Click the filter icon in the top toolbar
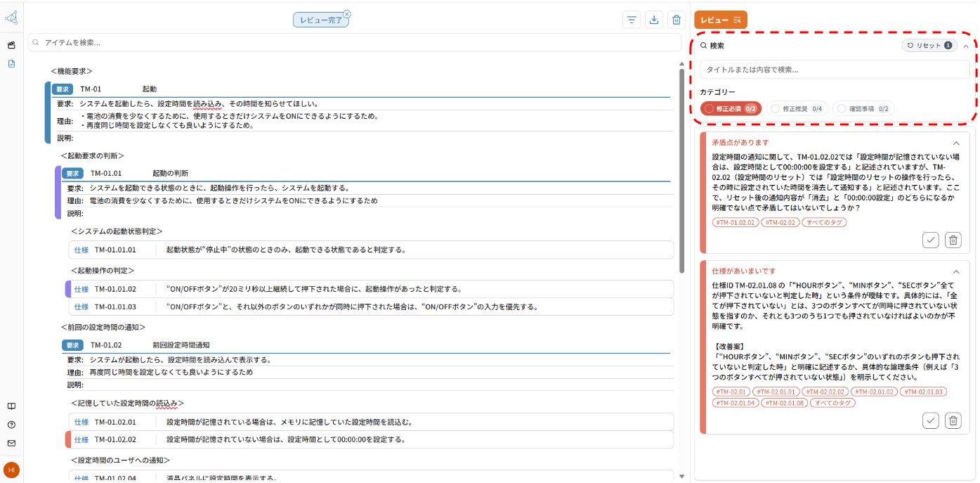980x483 pixels. click(632, 20)
